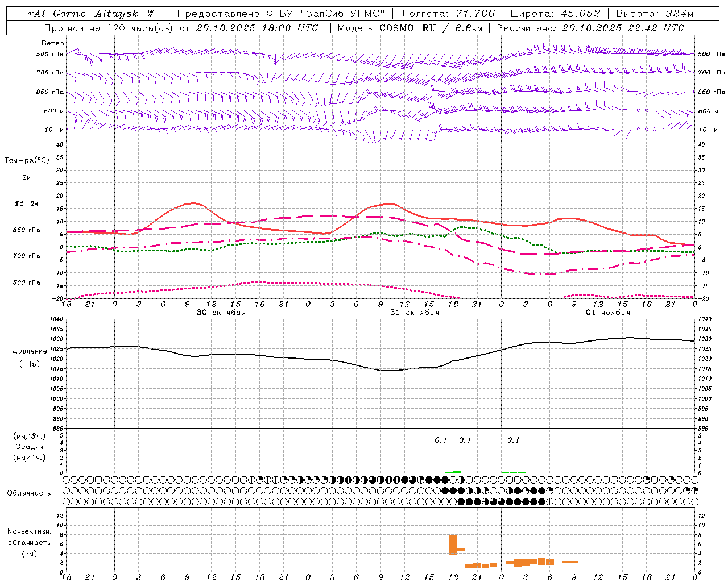This screenshot has height=582, width=728.
Task: Click the 01 ноября date label
Action: (608, 313)
